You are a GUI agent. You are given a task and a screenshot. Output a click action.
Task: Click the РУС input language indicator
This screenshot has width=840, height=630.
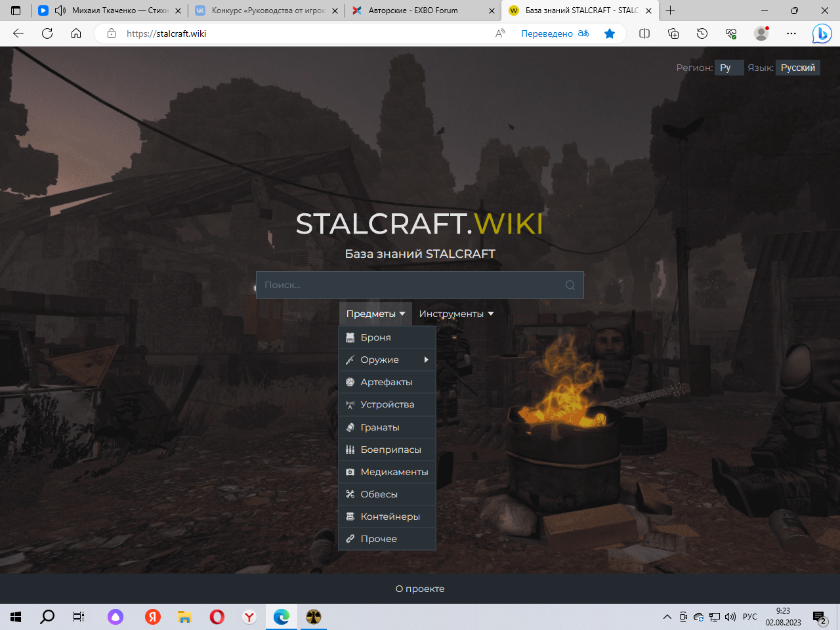[750, 617]
